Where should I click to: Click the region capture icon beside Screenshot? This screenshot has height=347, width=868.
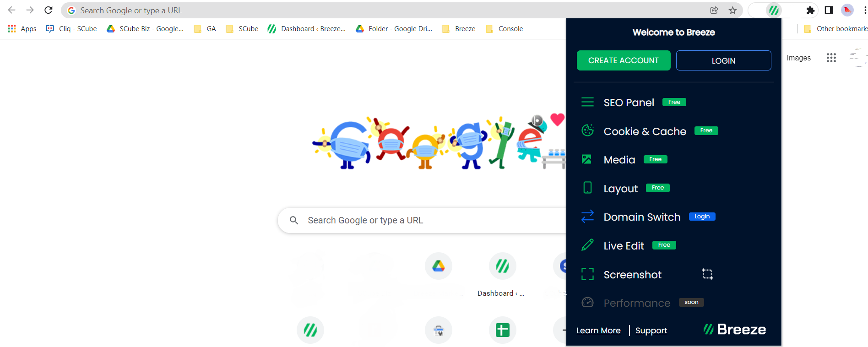(707, 274)
